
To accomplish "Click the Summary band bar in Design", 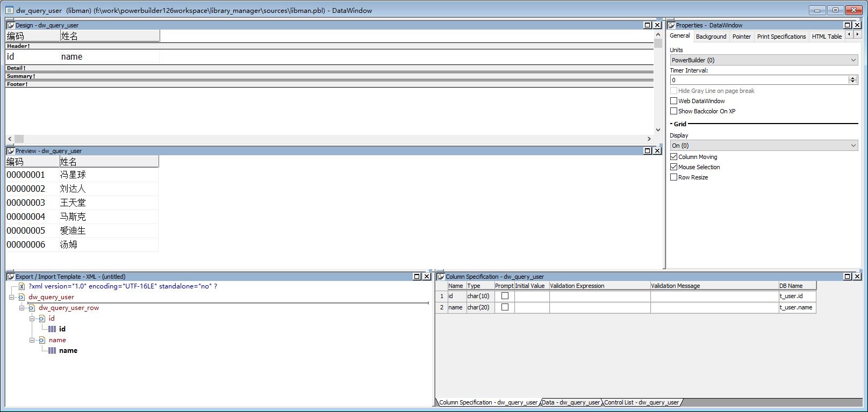I will (329, 76).
